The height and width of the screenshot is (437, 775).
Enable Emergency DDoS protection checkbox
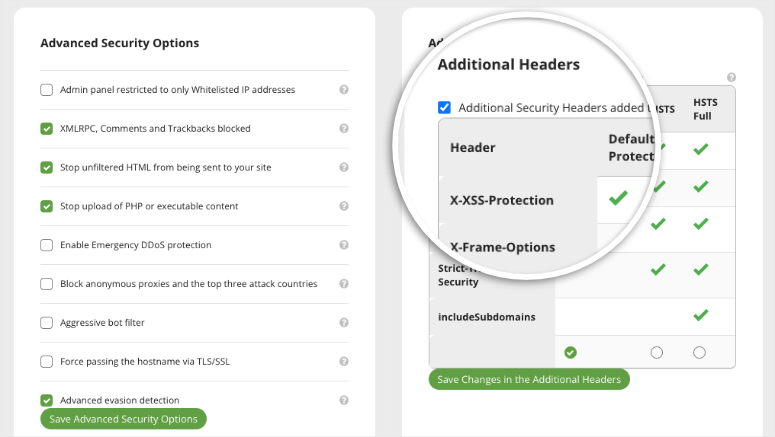(x=46, y=245)
